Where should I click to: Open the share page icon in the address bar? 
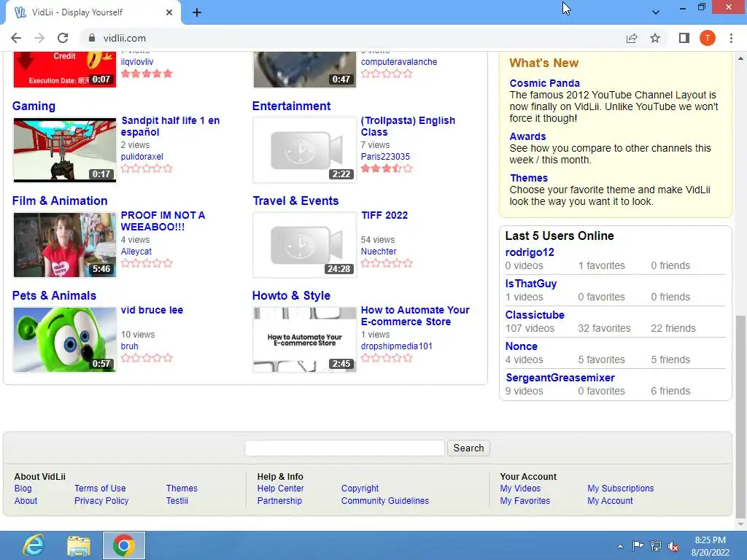(x=632, y=38)
